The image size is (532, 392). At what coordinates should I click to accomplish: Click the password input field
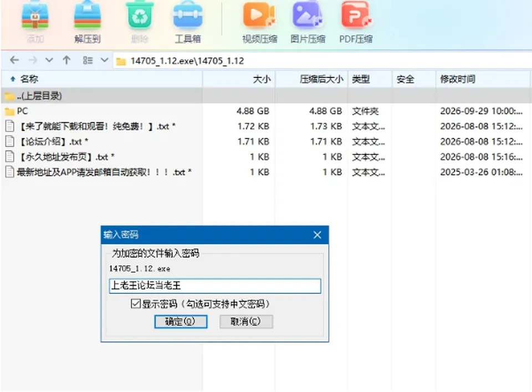pyautogui.click(x=215, y=286)
